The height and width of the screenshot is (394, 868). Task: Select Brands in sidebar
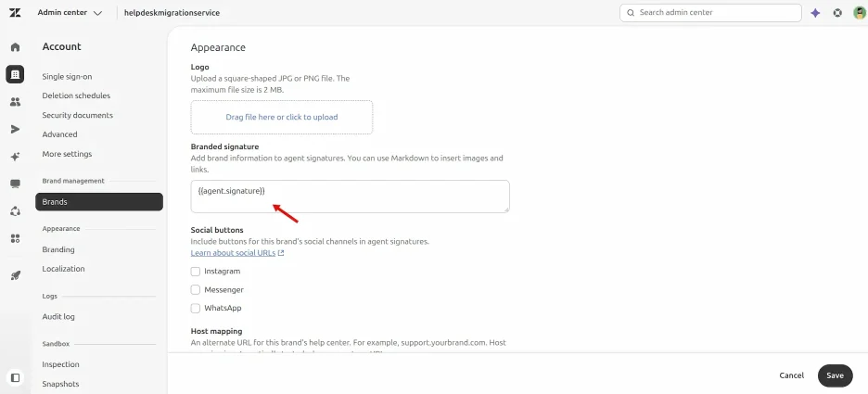[x=99, y=202]
